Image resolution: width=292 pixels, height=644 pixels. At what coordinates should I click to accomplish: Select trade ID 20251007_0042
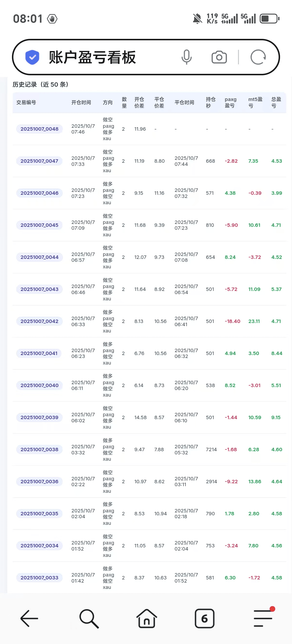point(39,321)
